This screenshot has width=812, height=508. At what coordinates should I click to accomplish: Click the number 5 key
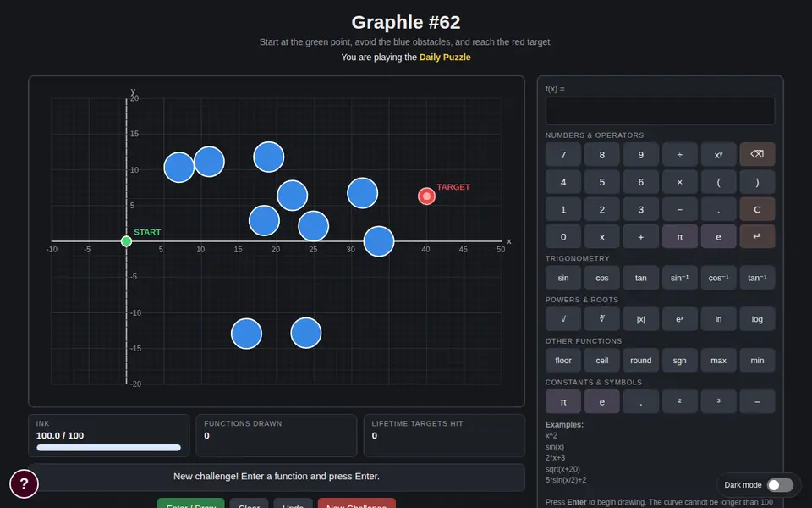click(x=601, y=182)
